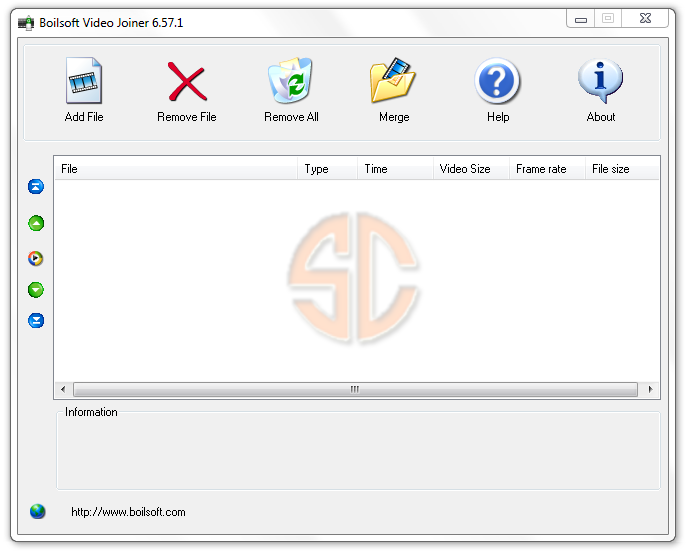Image resolution: width=687 pixels, height=552 pixels.
Task: Click the globe icon beside the website link
Action: coord(38,511)
